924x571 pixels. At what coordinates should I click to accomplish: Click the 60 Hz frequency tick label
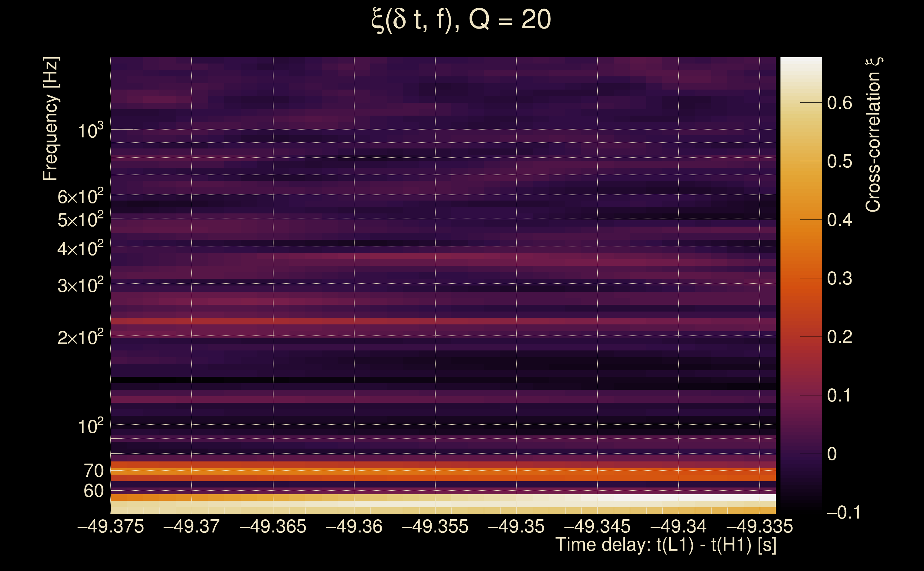pos(93,491)
